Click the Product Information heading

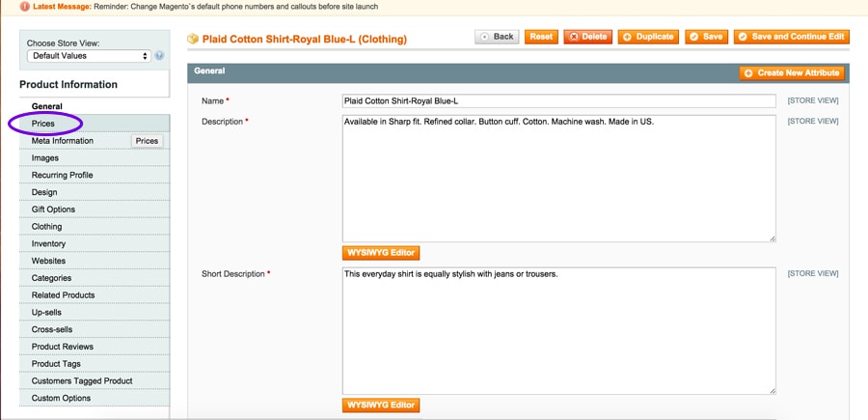click(68, 84)
